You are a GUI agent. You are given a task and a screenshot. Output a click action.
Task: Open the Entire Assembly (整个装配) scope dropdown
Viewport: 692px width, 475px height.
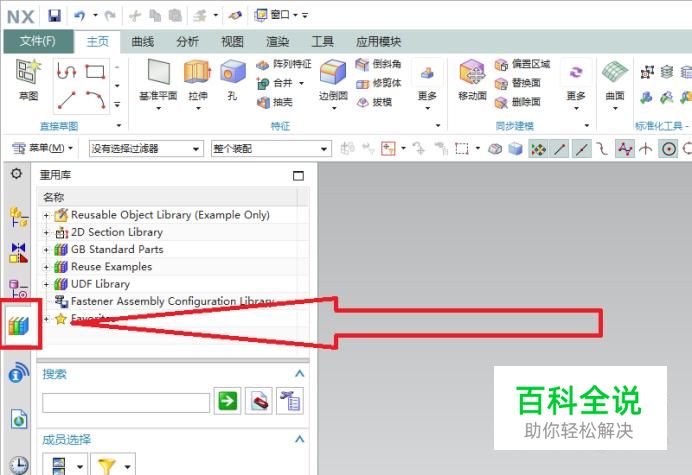click(x=271, y=149)
